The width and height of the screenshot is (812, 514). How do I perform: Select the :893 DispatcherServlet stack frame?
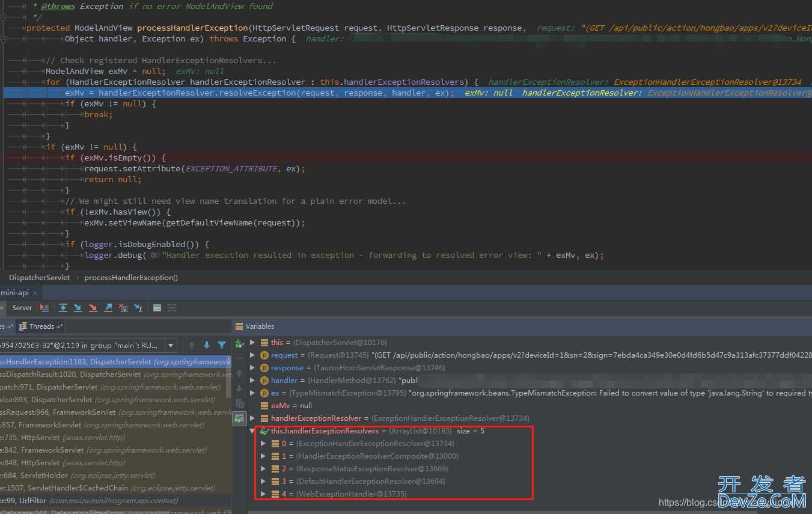pos(115,400)
